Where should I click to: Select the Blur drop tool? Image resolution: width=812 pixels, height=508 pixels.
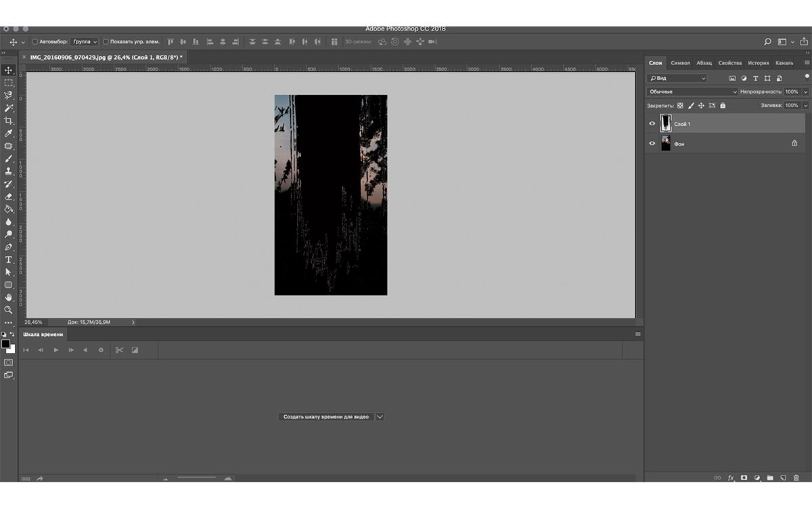(9, 221)
